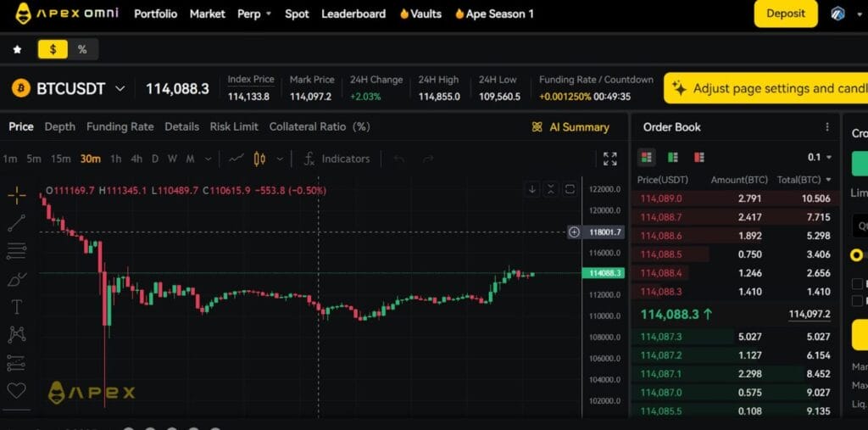
Task: View the Leaderboard page
Action: [x=353, y=14]
